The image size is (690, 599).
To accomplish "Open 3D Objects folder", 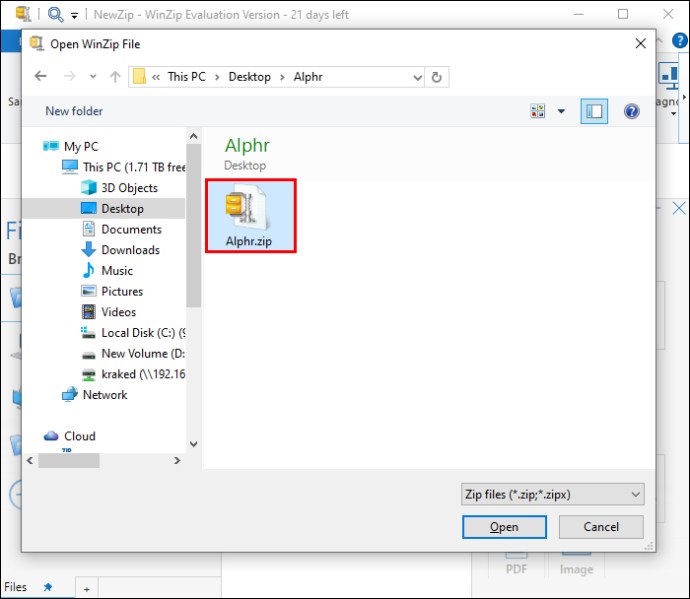I will (129, 188).
